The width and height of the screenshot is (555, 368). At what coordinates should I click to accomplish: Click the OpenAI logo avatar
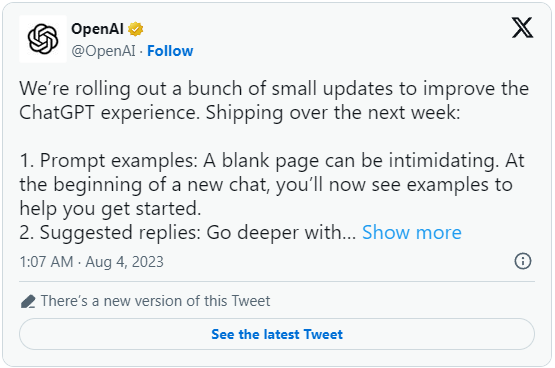[x=43, y=39]
